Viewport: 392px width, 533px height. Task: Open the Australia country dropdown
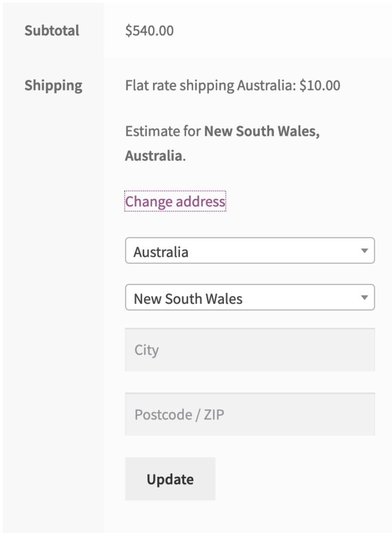250,250
